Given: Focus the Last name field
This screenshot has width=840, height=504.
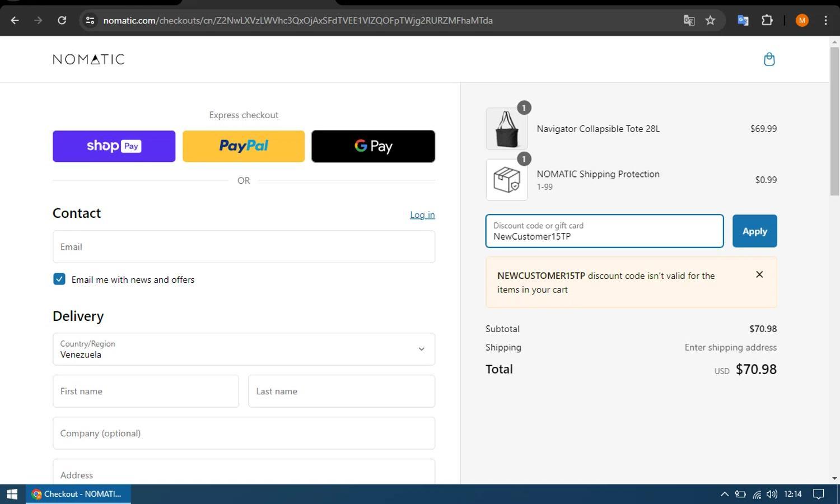Looking at the screenshot, I should coord(342,391).
